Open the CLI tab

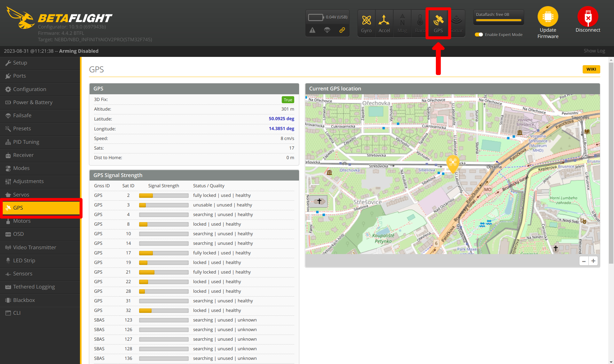[40, 313]
